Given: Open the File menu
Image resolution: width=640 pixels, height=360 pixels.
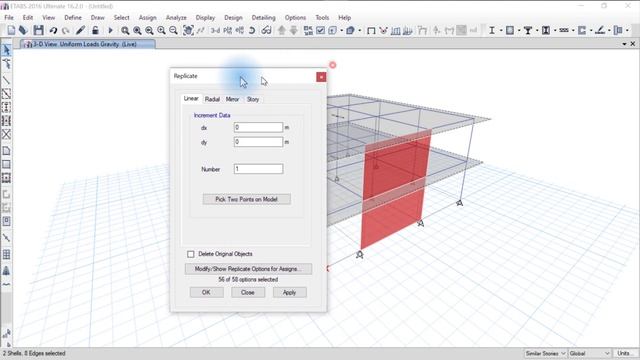Looking at the screenshot, I should [x=9, y=18].
